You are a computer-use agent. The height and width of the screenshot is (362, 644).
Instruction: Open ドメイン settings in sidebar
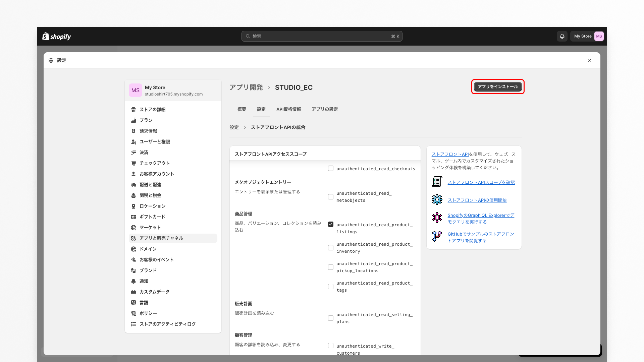(x=173, y=249)
